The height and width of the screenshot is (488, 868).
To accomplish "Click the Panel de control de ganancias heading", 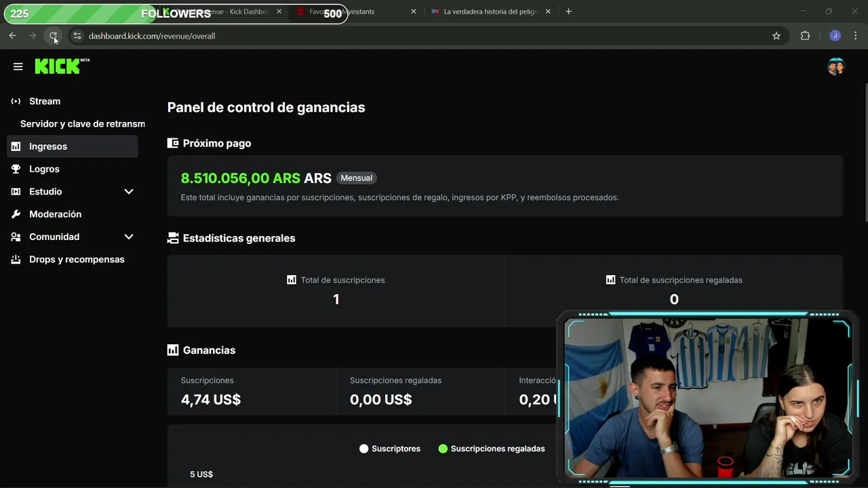I will 266,107.
